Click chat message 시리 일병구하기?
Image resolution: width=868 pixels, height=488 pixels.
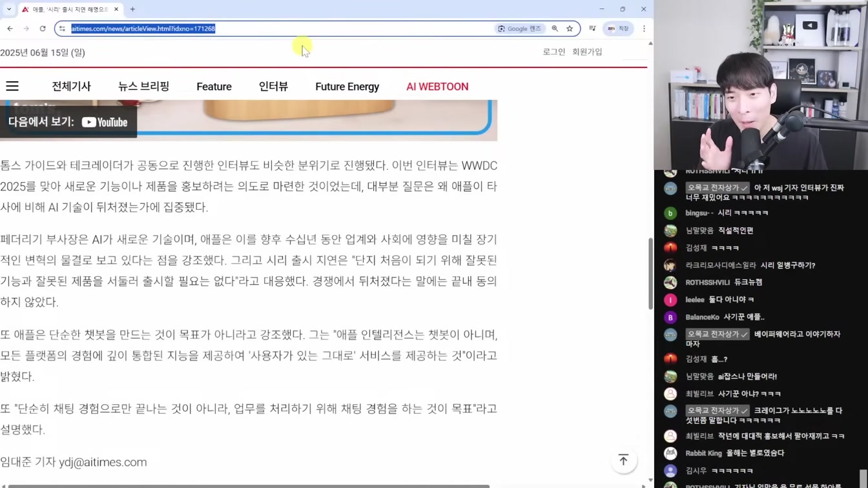[x=788, y=265]
